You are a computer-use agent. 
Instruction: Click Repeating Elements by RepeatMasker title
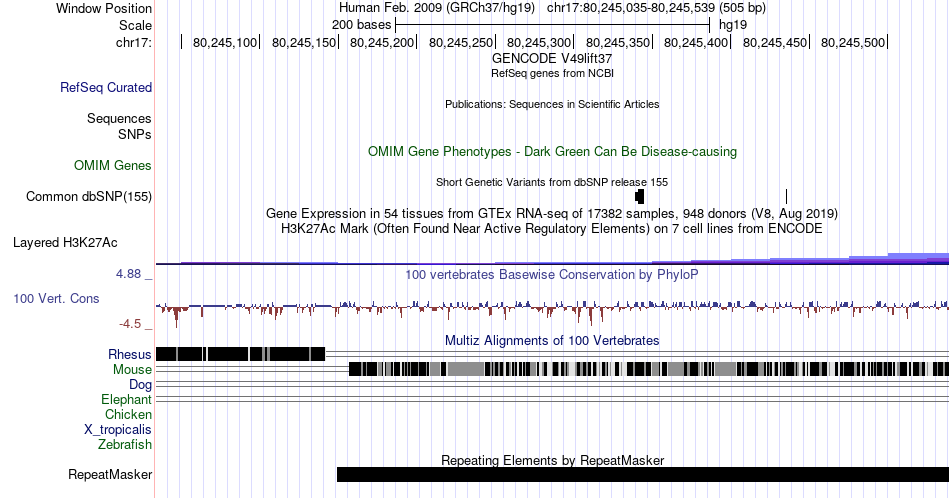(x=552, y=460)
